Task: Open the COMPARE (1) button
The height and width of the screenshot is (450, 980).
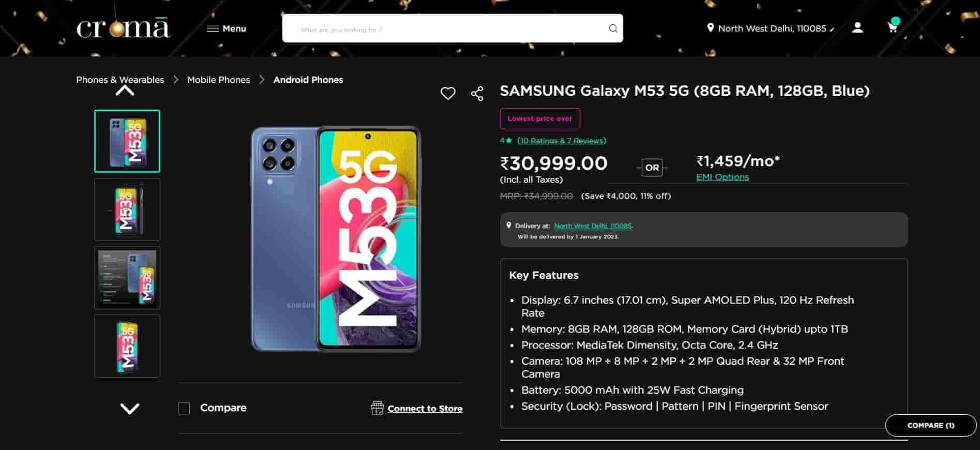Action: tap(930, 425)
